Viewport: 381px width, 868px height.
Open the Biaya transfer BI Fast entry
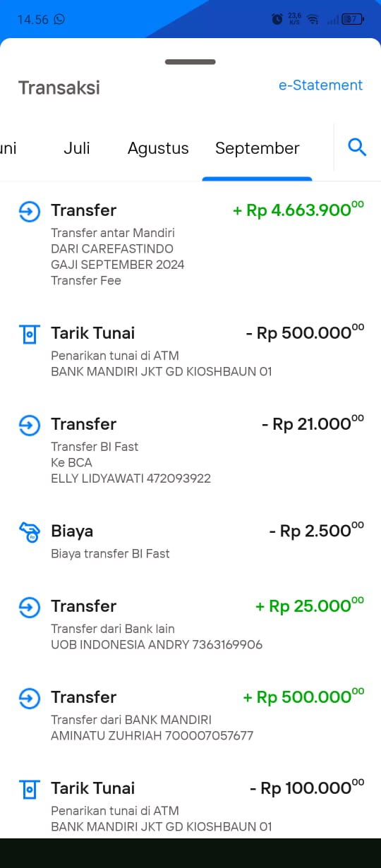(190, 541)
